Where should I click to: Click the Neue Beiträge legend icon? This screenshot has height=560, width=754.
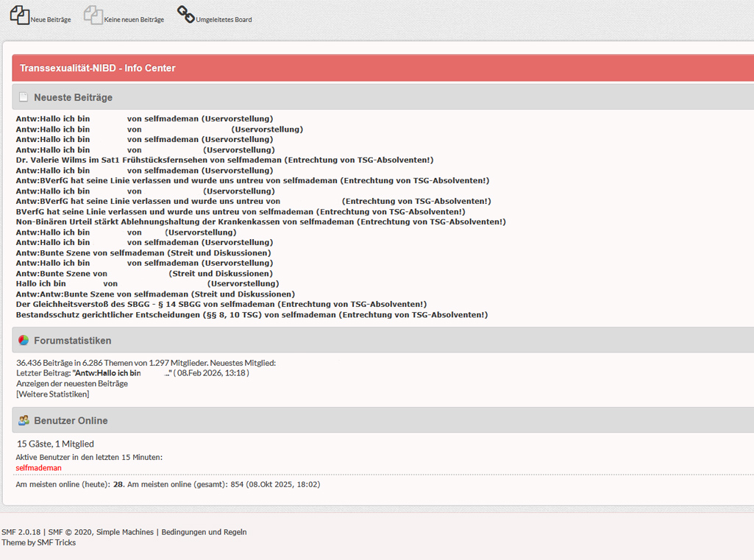[x=20, y=15]
